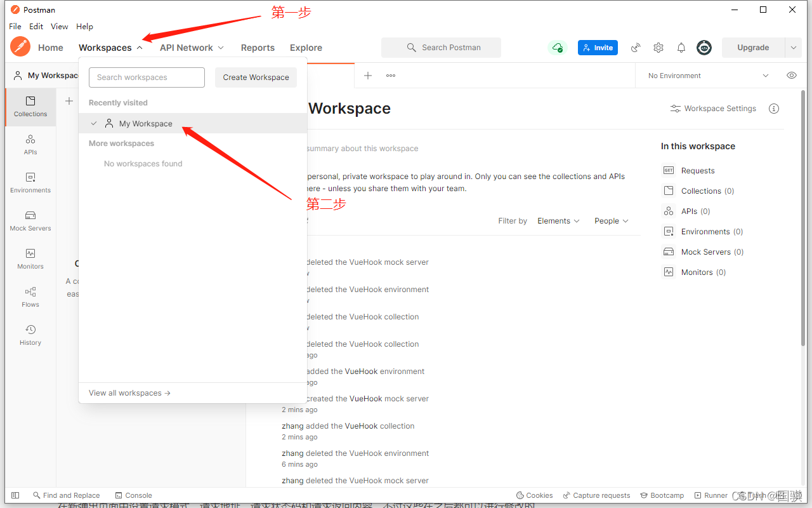Open Mock Servers (0) in workspace summary
The height and width of the screenshot is (508, 812).
[x=703, y=251]
